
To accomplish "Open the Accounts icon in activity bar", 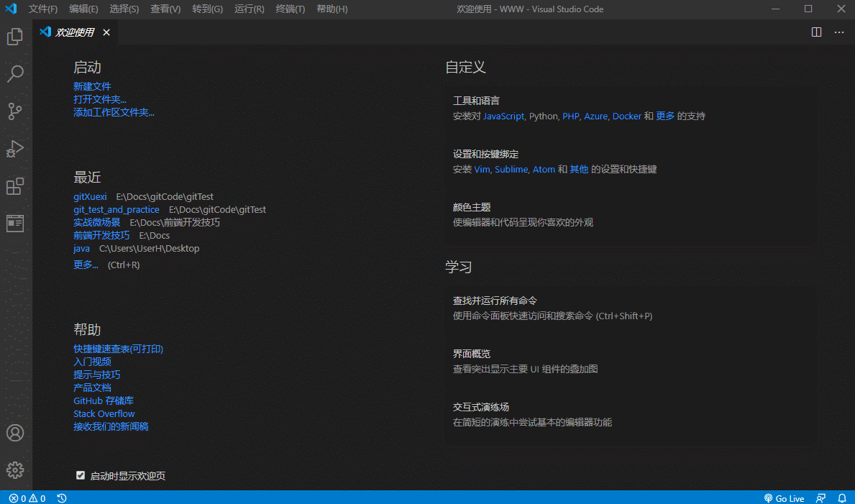I will pos(15,433).
